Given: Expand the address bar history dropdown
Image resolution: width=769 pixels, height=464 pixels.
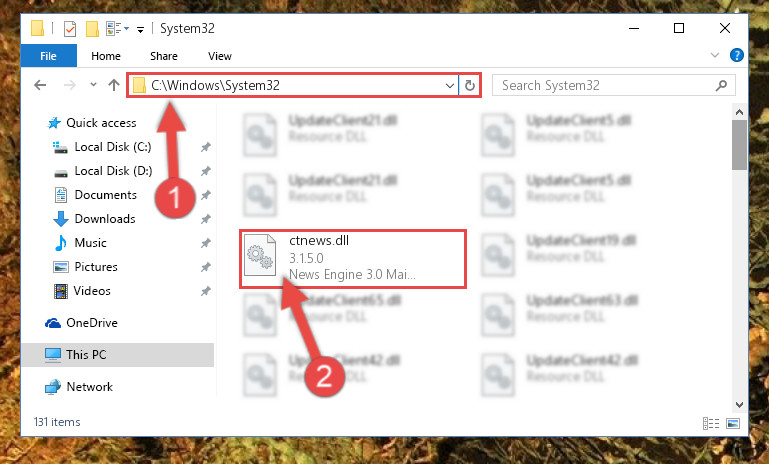Looking at the screenshot, I should (449, 85).
